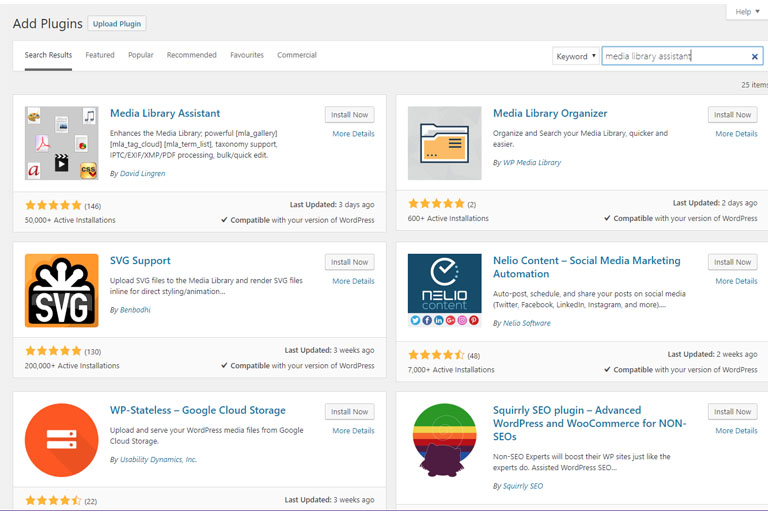Install Squirrly SEO plugin now
The image size is (768, 512).
(x=732, y=412)
